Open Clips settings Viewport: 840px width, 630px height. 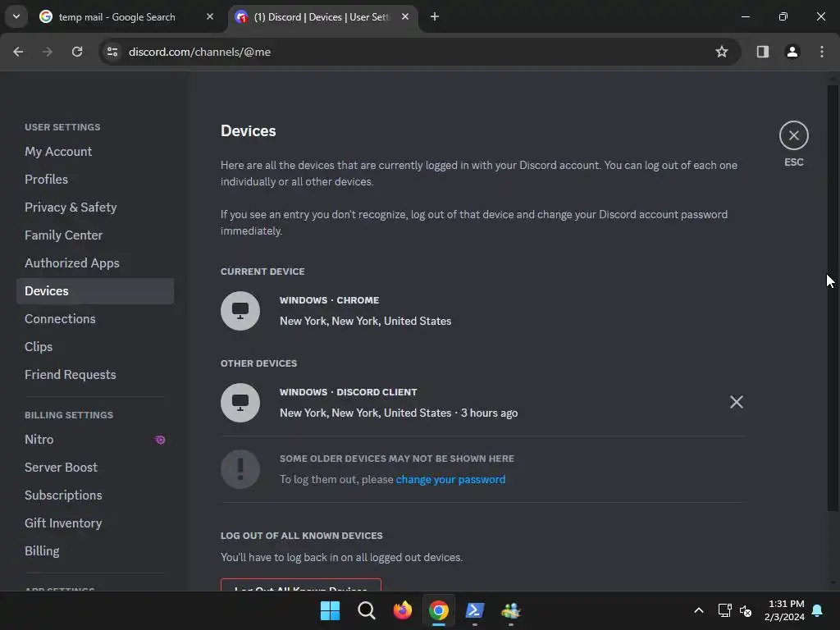pyautogui.click(x=95, y=347)
